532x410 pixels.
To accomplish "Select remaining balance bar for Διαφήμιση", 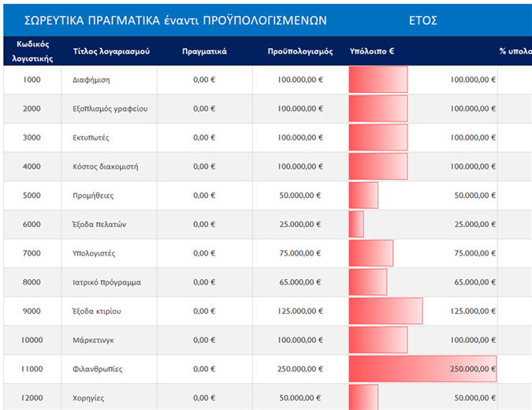I will point(378,80).
